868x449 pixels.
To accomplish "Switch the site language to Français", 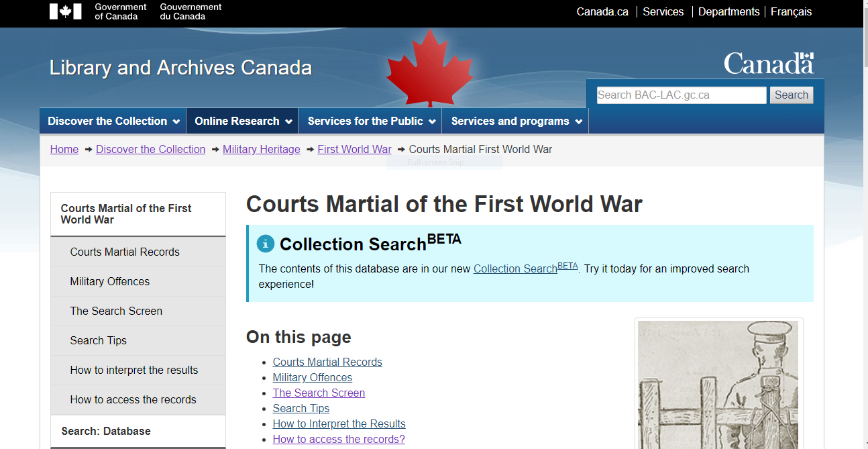I will coord(791,11).
